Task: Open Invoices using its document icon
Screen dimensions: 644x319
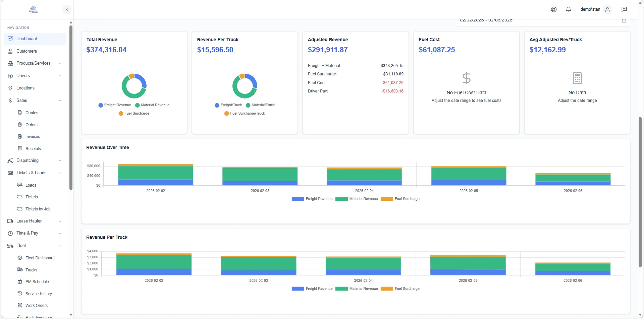Action: (20, 136)
